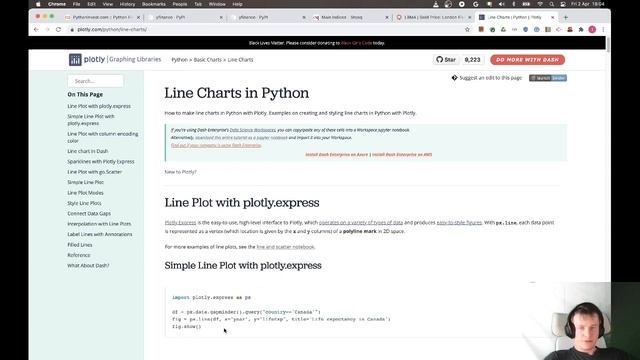Screen dimensions: 640x360
Task: Click the browser forward arrow
Action: click(x=47, y=29)
